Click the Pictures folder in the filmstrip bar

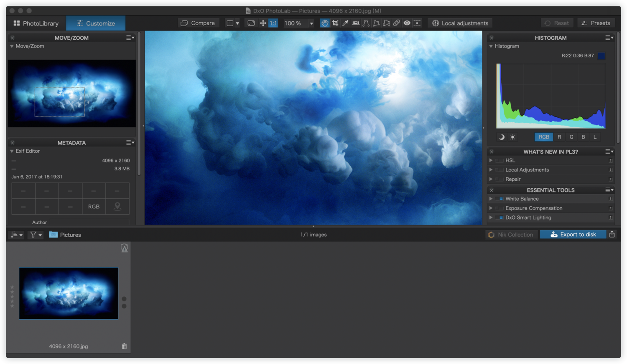pyautogui.click(x=65, y=235)
